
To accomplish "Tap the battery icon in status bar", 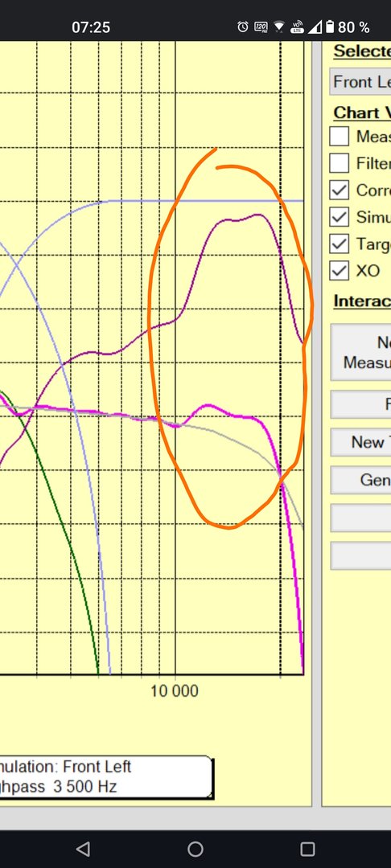I will [x=330, y=27].
